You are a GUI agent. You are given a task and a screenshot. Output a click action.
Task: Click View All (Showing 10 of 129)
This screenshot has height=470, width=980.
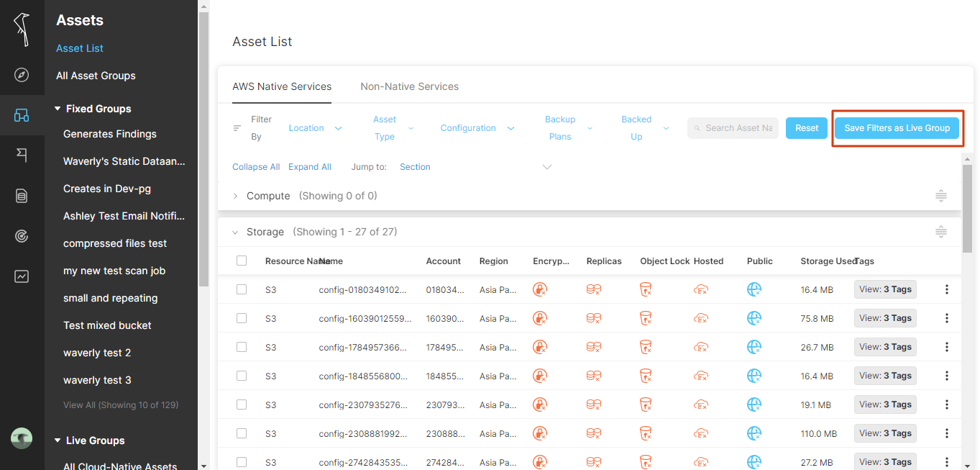pyautogui.click(x=121, y=405)
